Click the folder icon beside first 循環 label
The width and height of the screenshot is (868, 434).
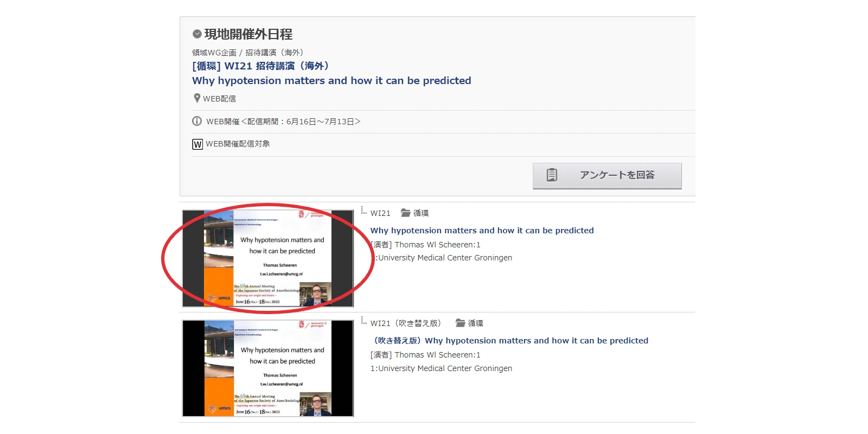[x=405, y=213]
